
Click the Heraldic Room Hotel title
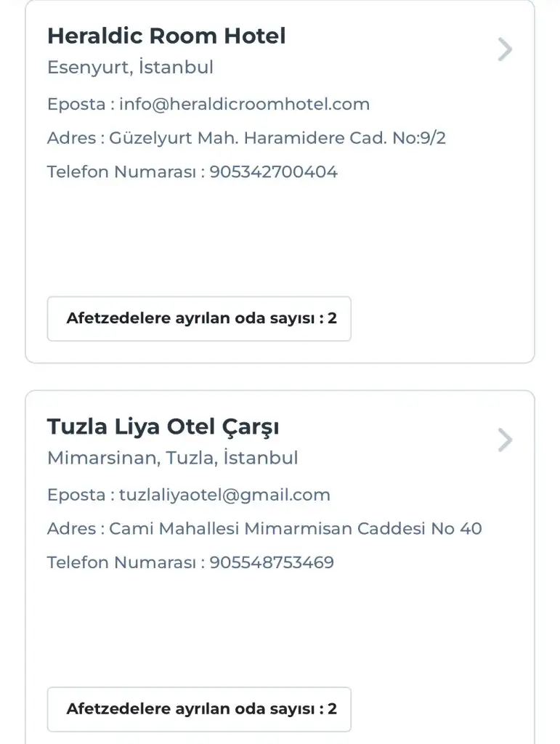(166, 36)
